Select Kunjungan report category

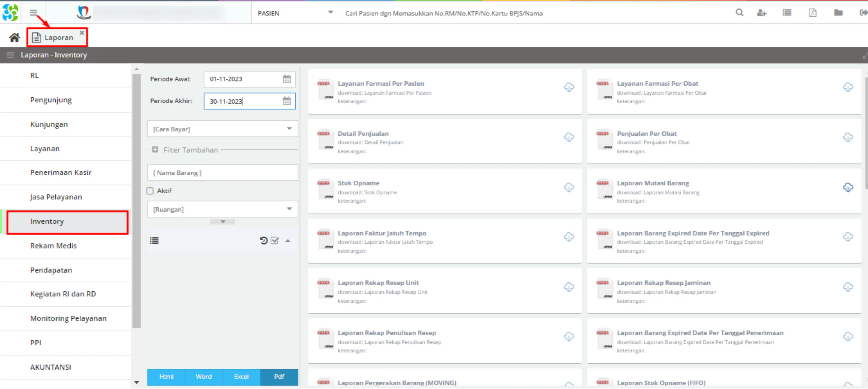point(66,124)
